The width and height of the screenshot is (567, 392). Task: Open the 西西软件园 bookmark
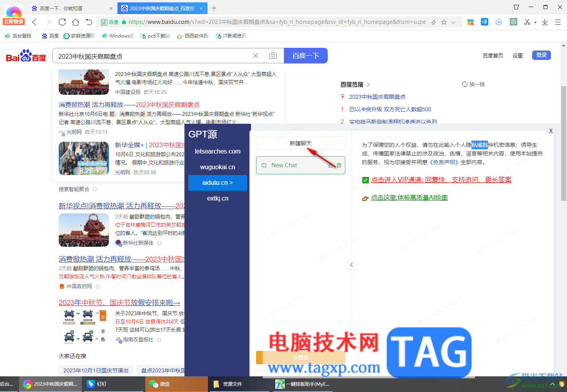[193, 36]
